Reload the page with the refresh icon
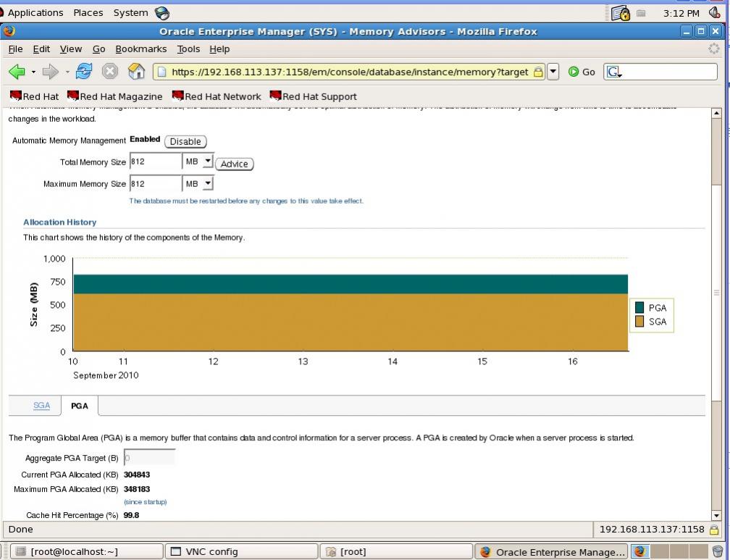The width and height of the screenshot is (730, 560). pyautogui.click(x=84, y=71)
